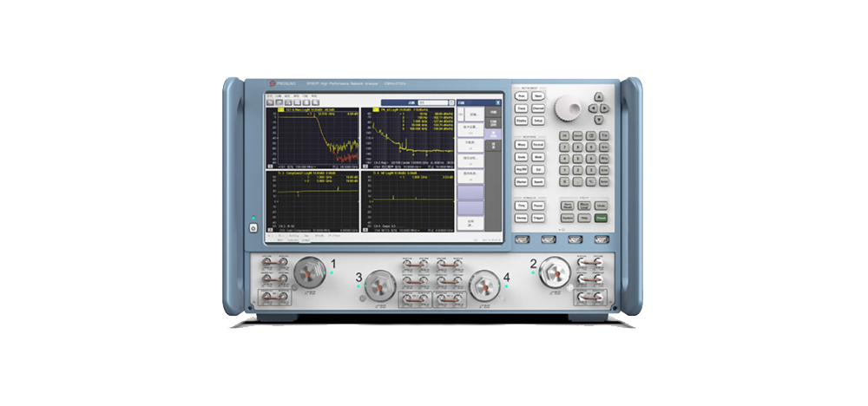Click the rotary knob
The image size is (868, 406).
(x=569, y=106)
